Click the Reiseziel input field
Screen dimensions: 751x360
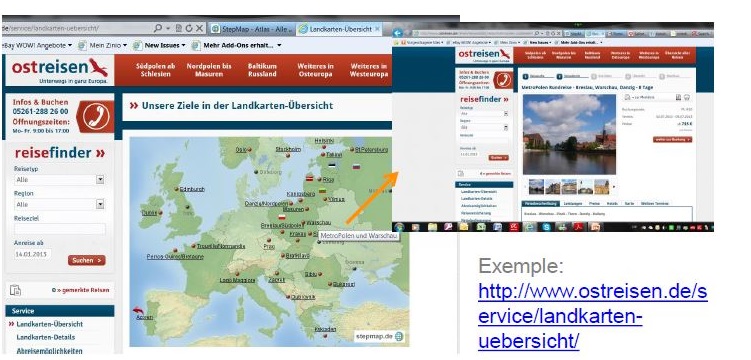click(x=60, y=229)
